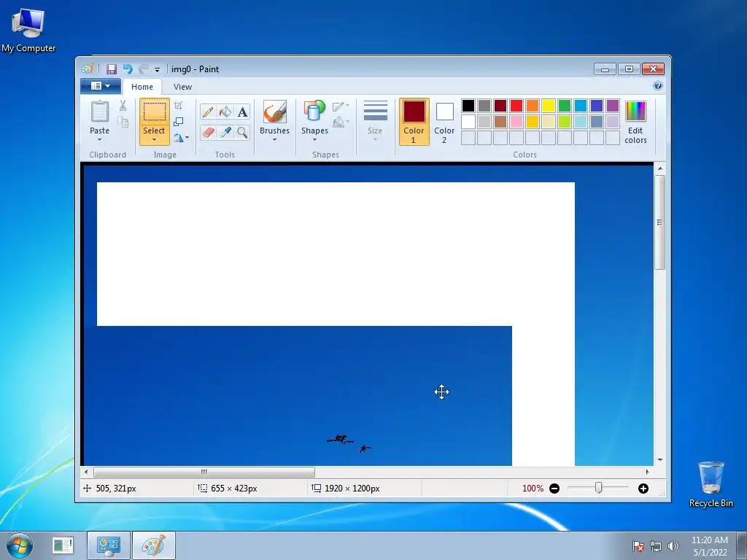Click the 100% zoom level text
The width and height of the screenshot is (747, 560).
[x=533, y=489]
